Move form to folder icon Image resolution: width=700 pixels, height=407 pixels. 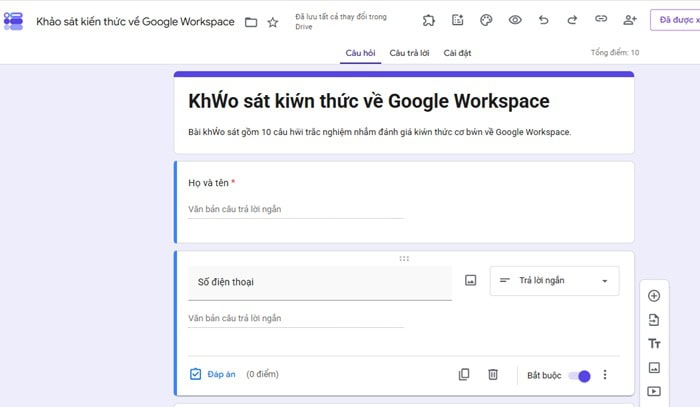(251, 22)
